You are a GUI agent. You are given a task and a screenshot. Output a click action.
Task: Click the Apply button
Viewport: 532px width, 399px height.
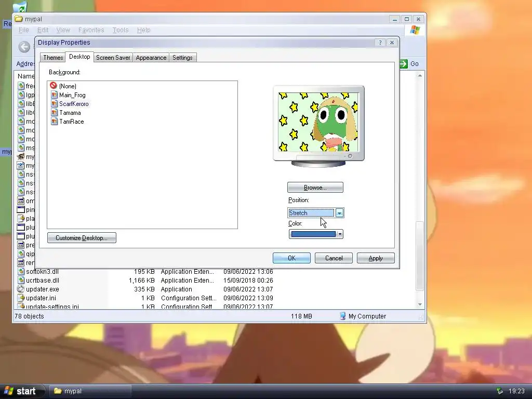tap(376, 258)
